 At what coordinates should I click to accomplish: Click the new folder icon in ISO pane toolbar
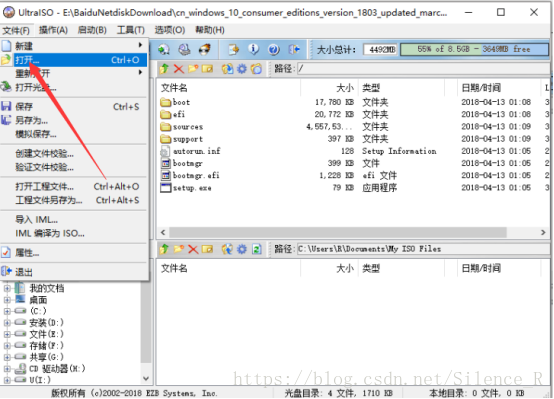(x=193, y=69)
